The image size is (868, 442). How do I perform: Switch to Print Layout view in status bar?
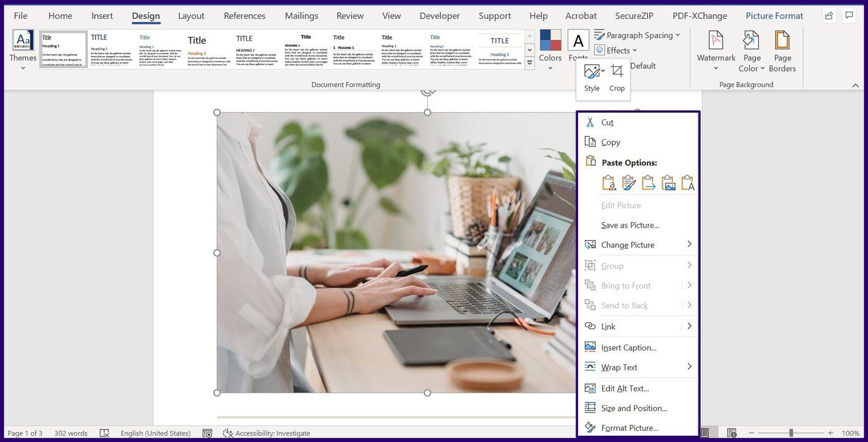[x=705, y=433]
